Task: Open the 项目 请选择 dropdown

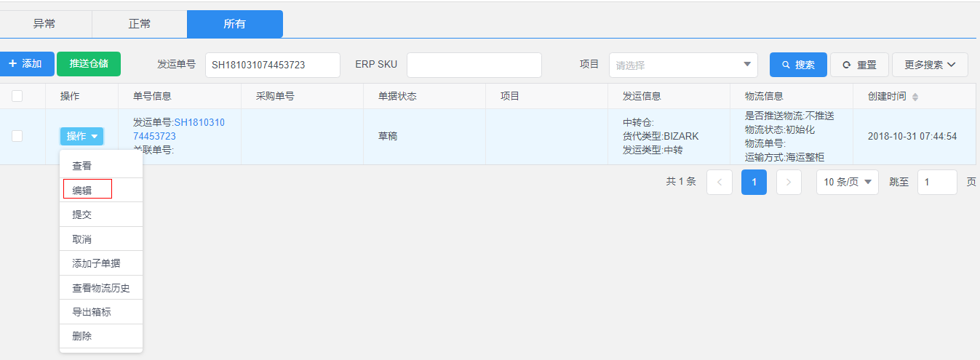Action: point(683,65)
